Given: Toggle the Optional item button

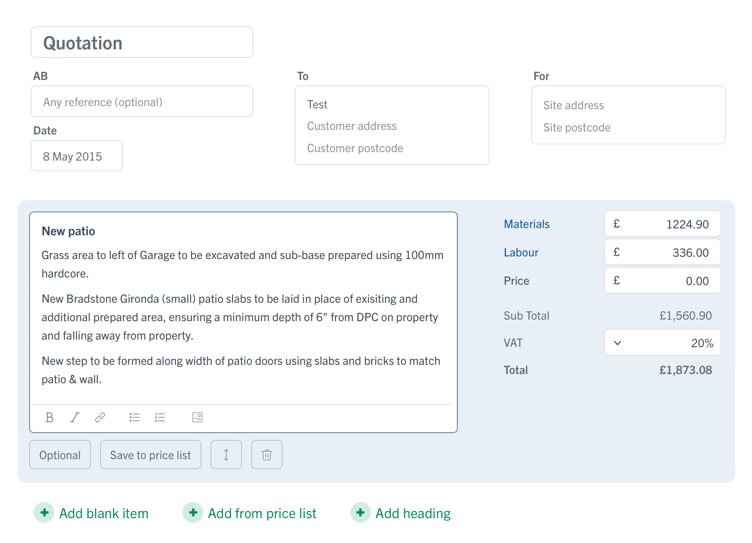Looking at the screenshot, I should [x=60, y=455].
